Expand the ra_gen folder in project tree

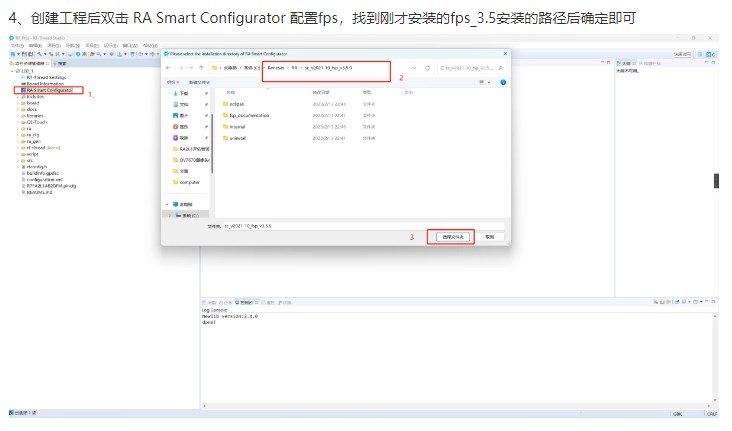18,141
